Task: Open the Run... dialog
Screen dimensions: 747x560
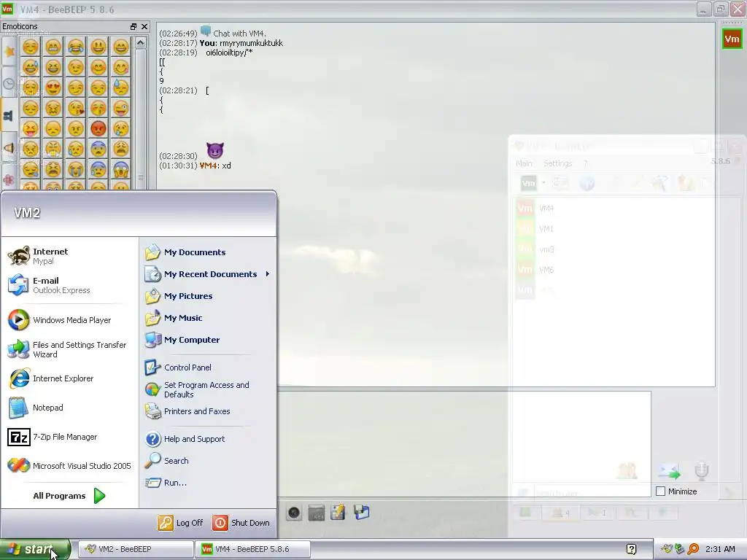Action: pyautogui.click(x=208, y=483)
